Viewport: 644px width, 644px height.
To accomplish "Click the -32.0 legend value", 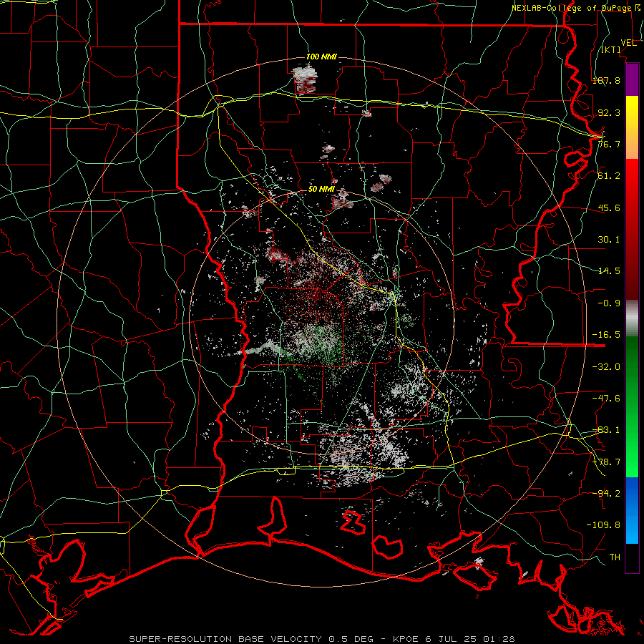I will (606, 367).
